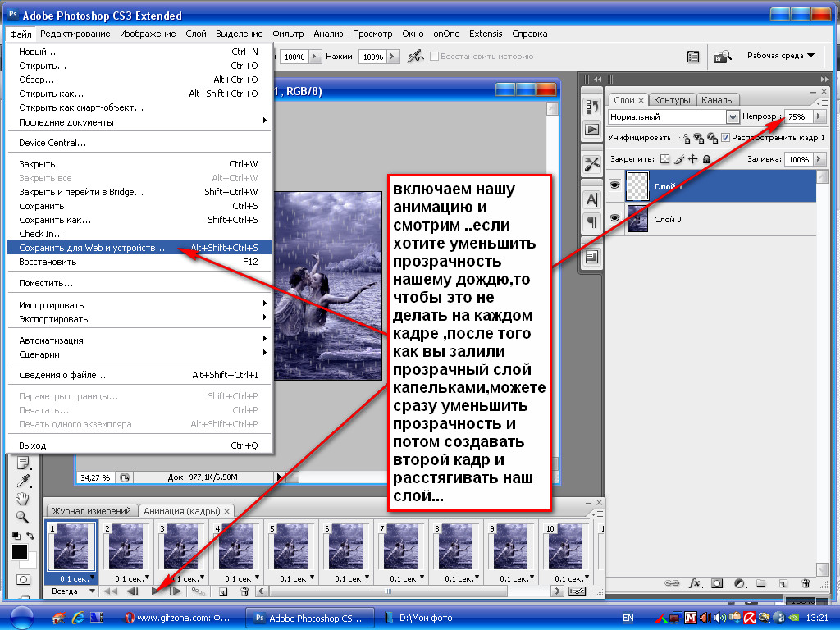
Task: Choose Сохранить как… menu entry
Action: [x=139, y=220]
